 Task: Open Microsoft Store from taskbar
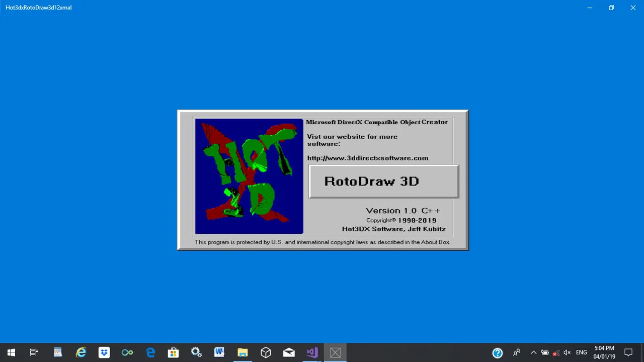tap(173, 352)
